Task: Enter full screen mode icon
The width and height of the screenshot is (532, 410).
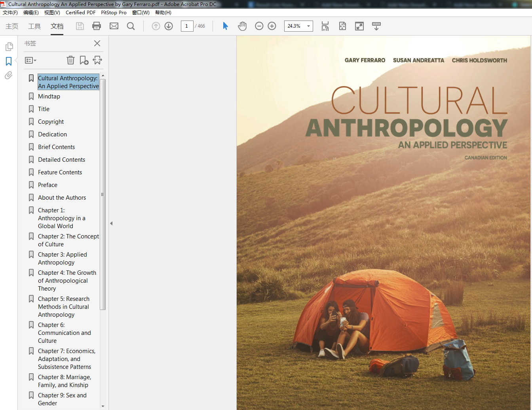Action: 359,26
